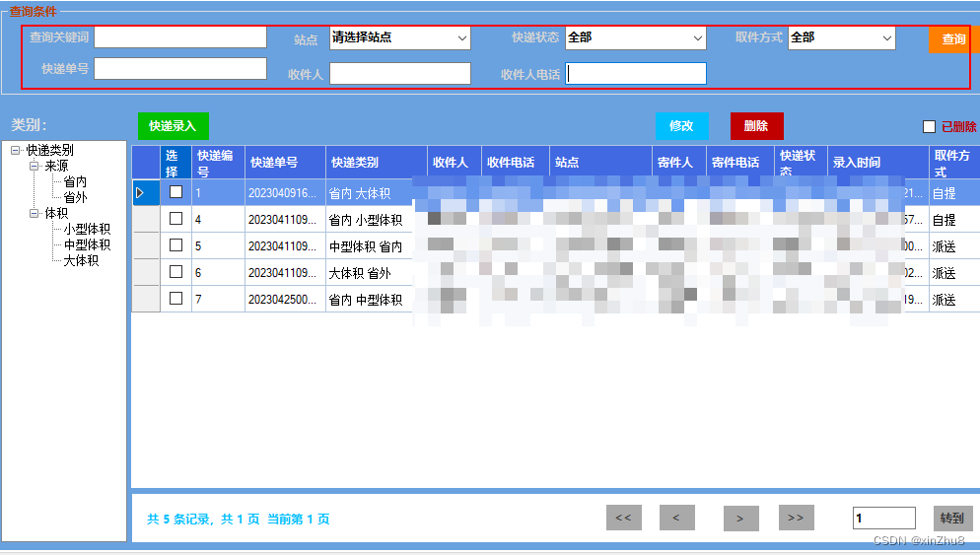Click the 快递类别 column header
Image resolution: width=980 pixels, height=555 pixels.
click(x=377, y=163)
